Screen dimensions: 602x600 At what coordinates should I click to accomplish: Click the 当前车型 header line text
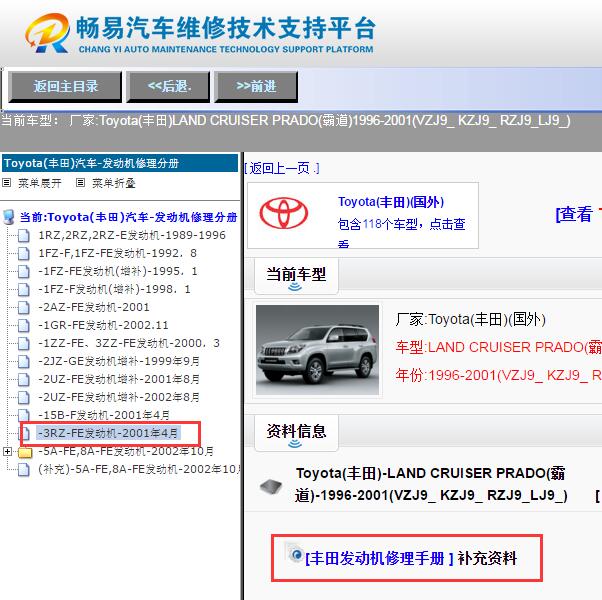tap(286, 121)
